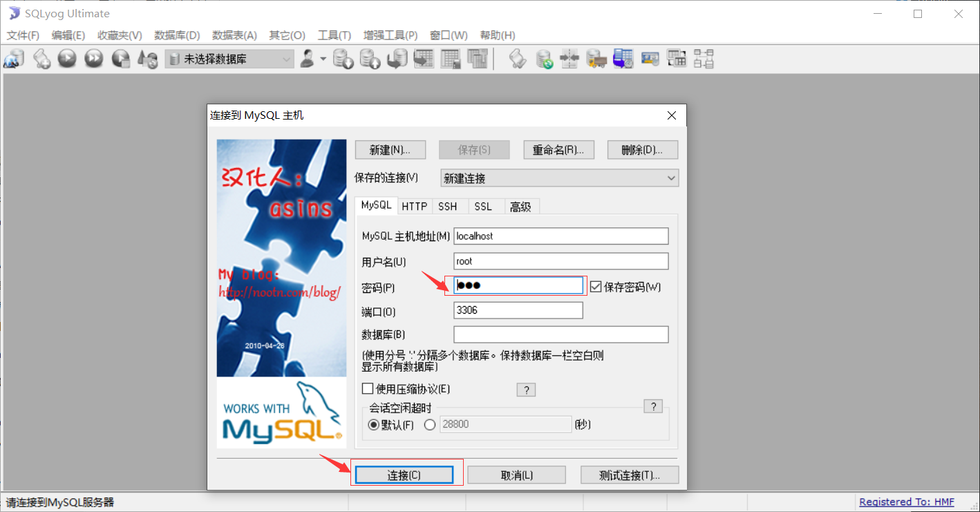Viewport: 980px width, 512px height.
Task: Click the Import Database icon
Action: click(370, 59)
